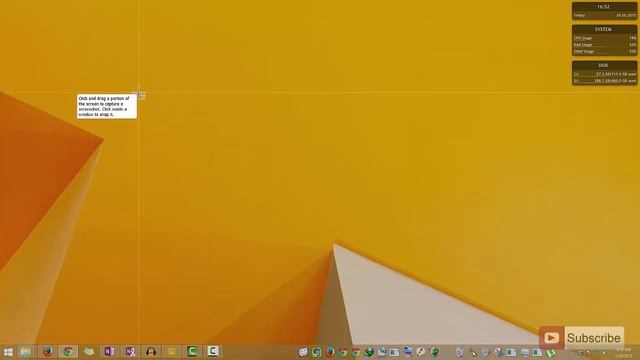
Task: Select the DISK widget header
Action: 604,65
